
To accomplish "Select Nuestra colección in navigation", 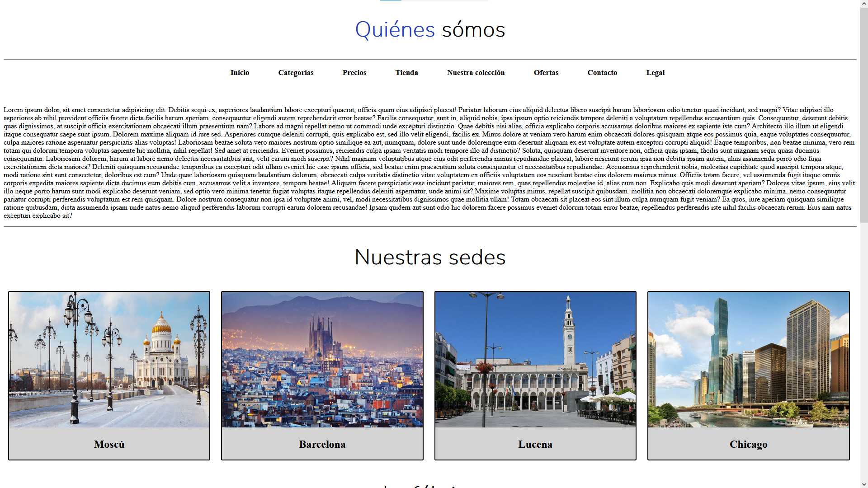I will pos(476,73).
